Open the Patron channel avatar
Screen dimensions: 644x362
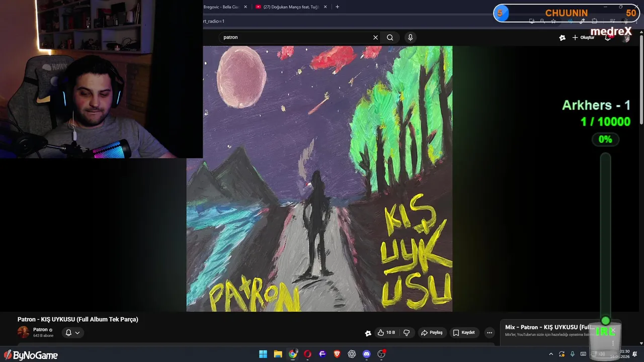[23, 332]
